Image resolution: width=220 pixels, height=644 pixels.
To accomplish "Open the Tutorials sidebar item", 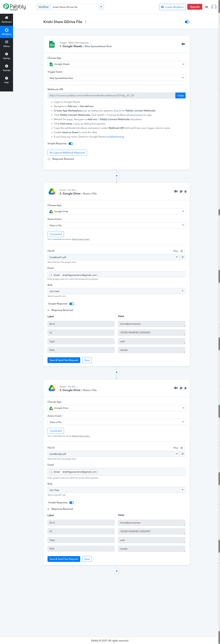I will point(6,68).
